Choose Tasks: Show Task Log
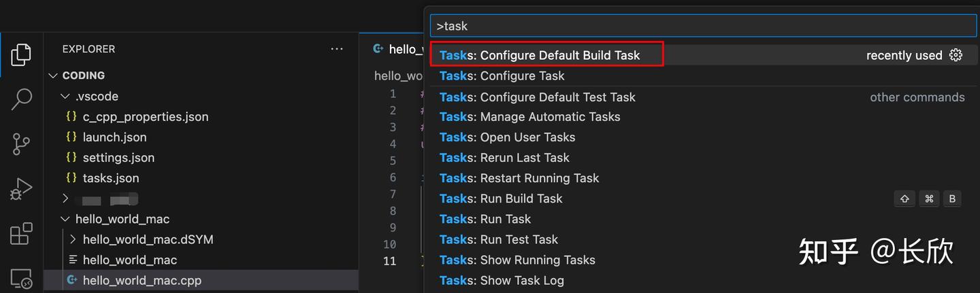This screenshot has height=293, width=980. 502,280
